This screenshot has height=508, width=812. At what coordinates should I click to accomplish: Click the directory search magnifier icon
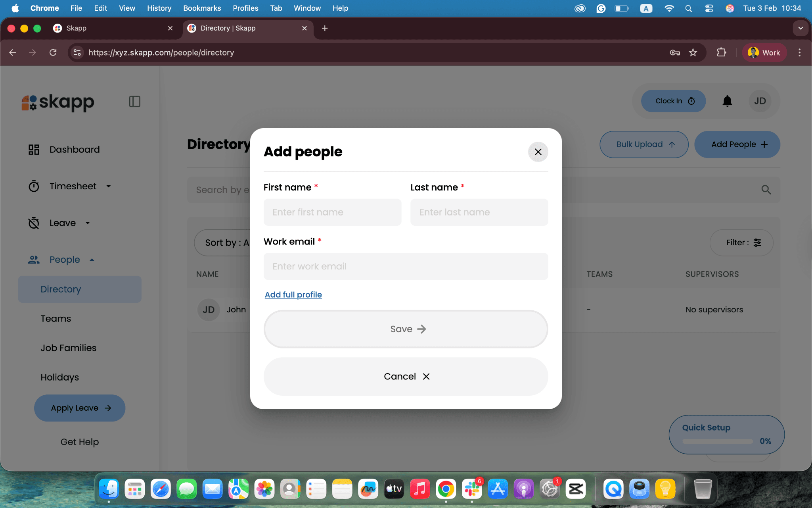coord(766,190)
